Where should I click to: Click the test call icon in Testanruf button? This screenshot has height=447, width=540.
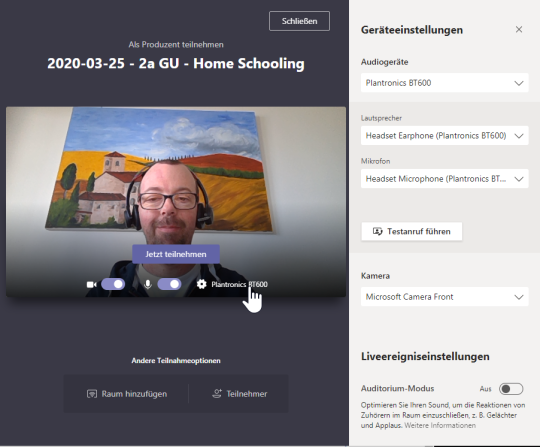[377, 231]
